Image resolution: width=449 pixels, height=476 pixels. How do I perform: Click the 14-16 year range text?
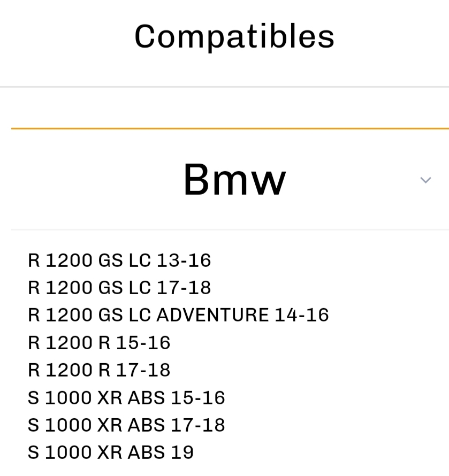coord(302,315)
